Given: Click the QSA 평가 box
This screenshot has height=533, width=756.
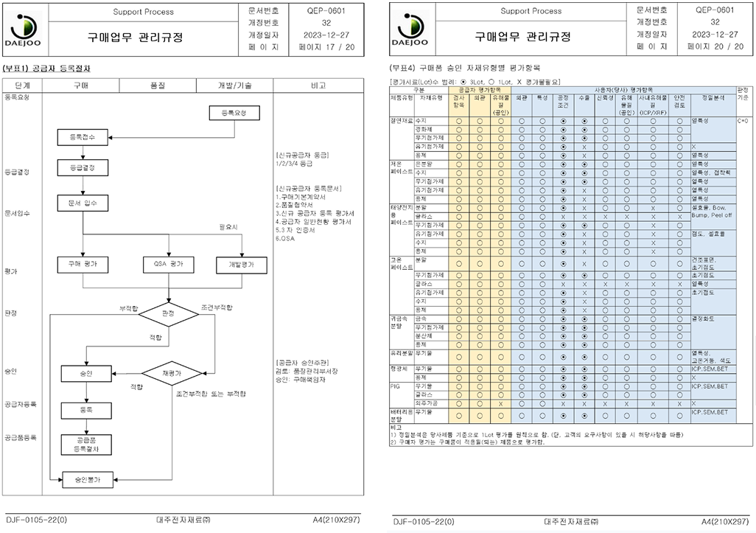Looking at the screenshot, I should 169,263.
